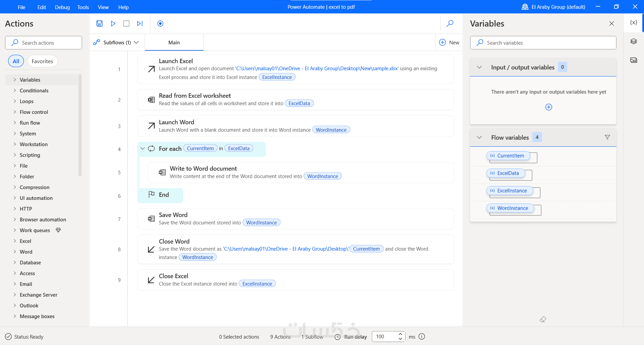This screenshot has width=644, height=345.
Task: Select the Save Word action step
Action: tap(296, 219)
